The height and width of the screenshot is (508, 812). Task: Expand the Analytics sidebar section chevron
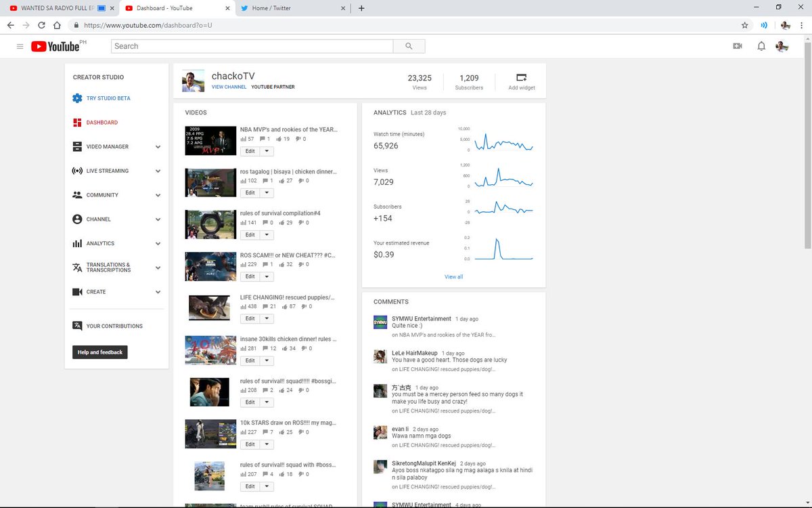158,243
